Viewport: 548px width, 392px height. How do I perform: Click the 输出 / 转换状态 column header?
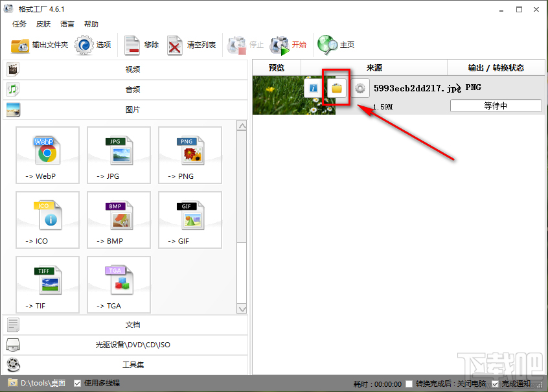point(496,68)
